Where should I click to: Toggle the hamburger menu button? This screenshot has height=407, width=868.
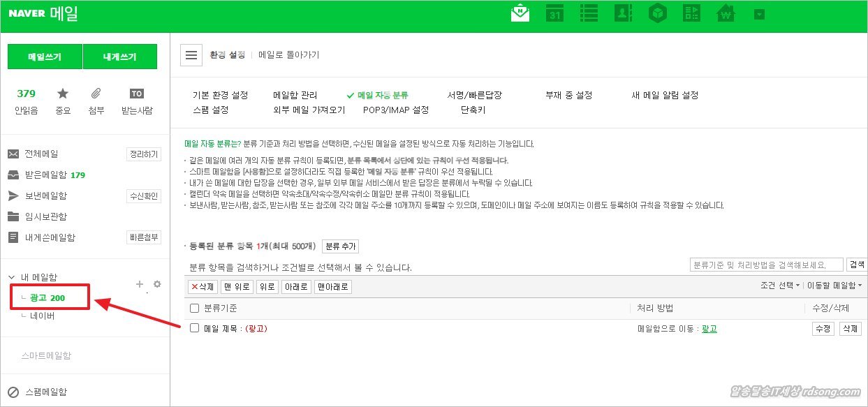click(x=191, y=55)
